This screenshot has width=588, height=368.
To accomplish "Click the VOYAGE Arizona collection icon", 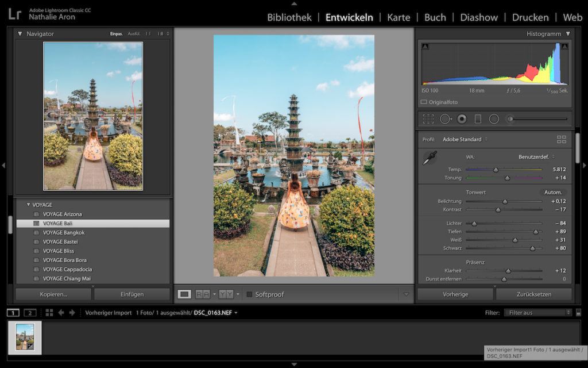I will 36,214.
